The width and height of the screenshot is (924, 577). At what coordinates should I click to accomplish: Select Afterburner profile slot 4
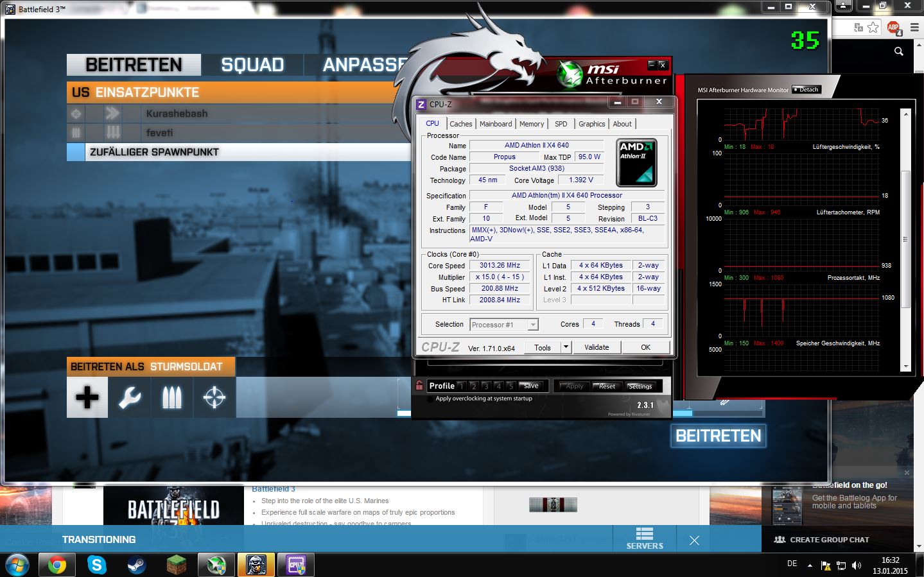[x=498, y=386]
